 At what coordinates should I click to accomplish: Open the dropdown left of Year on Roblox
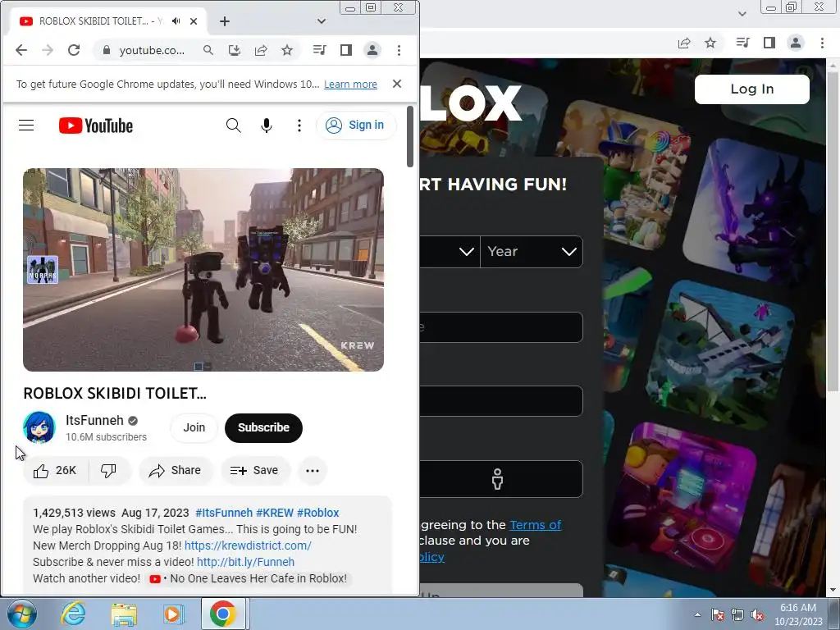point(450,251)
